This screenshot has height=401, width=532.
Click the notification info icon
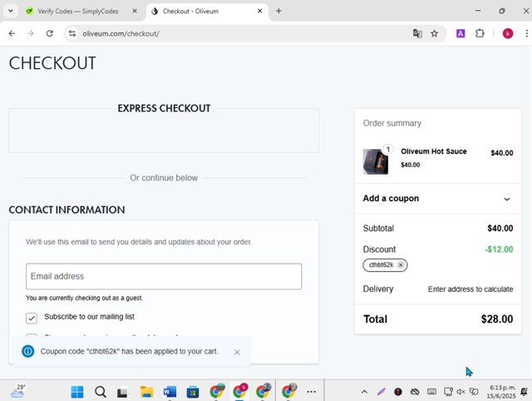tap(27, 351)
